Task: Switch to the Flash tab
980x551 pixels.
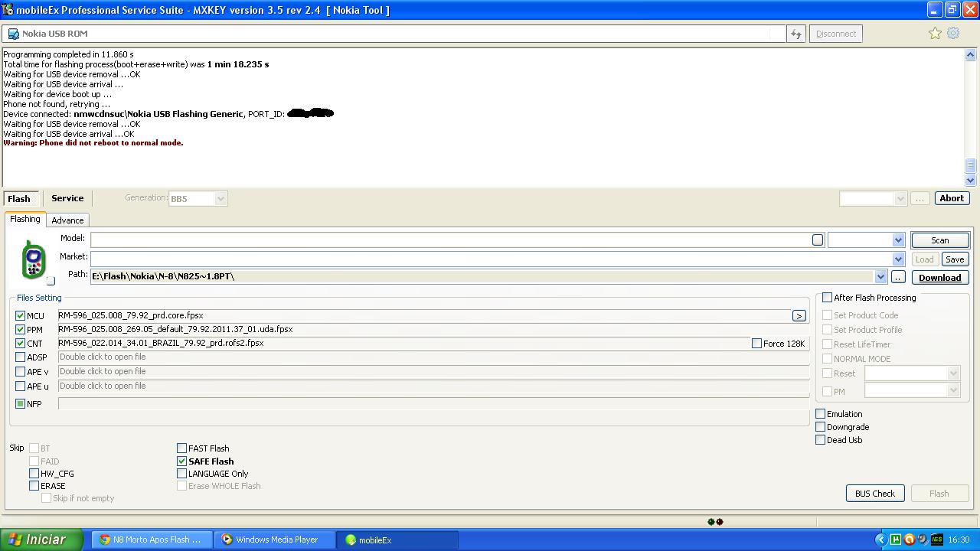Action: [x=19, y=199]
